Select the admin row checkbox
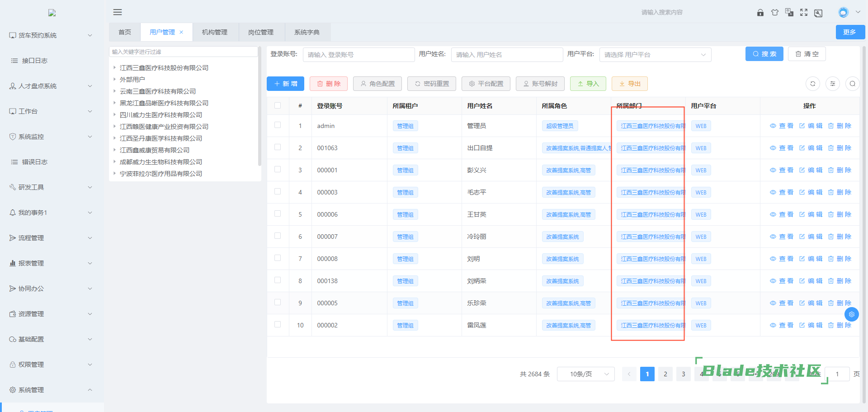This screenshot has width=868, height=412. pos(278,125)
